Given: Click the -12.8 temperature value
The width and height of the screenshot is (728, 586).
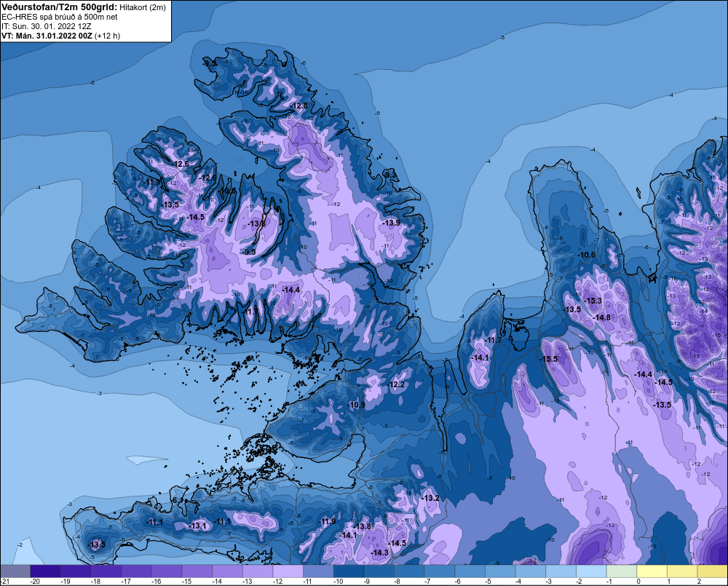Looking at the screenshot, I should click(x=299, y=106).
